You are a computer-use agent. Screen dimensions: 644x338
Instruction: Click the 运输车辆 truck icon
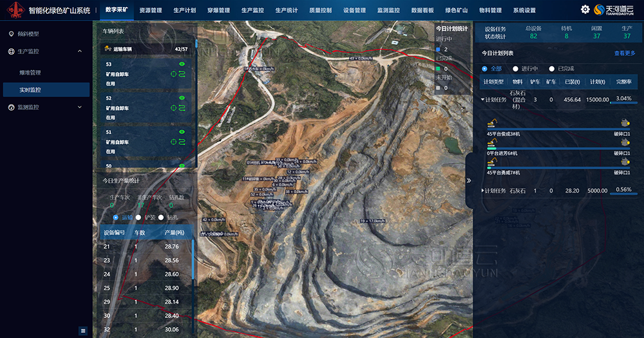coord(108,49)
